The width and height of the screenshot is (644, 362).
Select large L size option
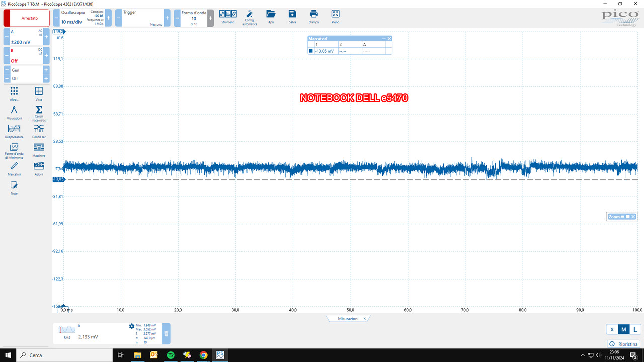(635, 330)
